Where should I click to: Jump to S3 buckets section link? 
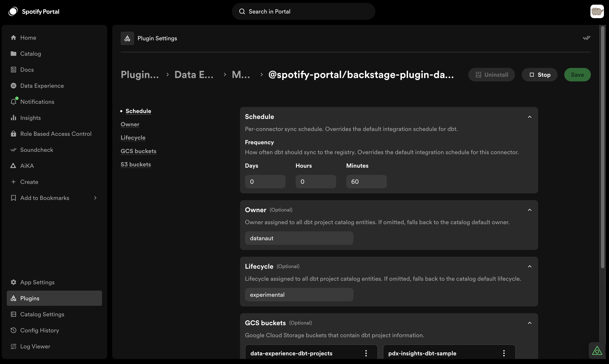136,164
